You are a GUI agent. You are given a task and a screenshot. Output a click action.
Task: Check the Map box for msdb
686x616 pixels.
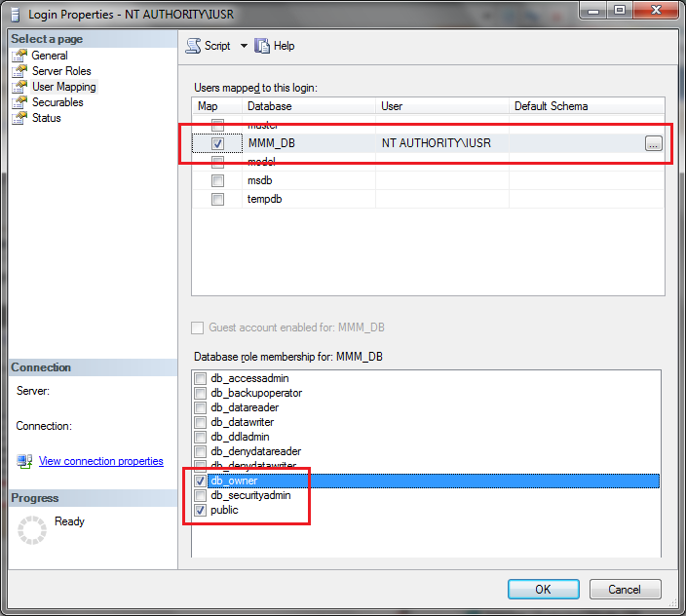pos(217,180)
